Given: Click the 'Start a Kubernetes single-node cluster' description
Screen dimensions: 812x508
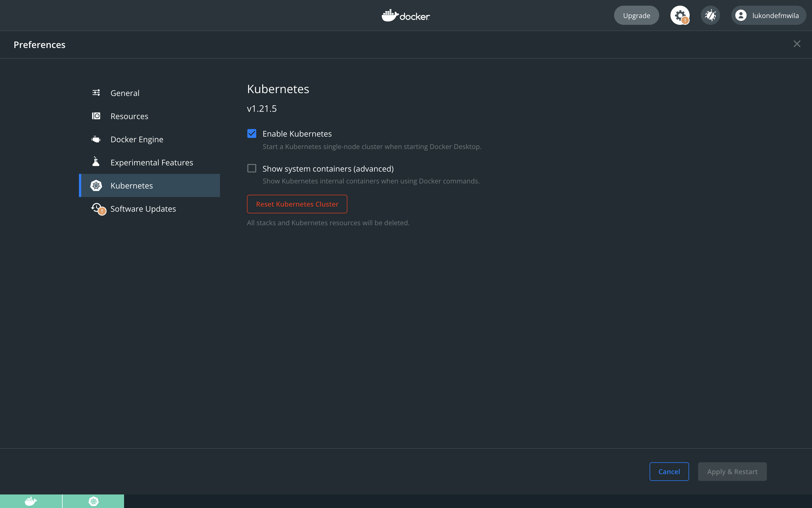Looking at the screenshot, I should pyautogui.click(x=372, y=146).
